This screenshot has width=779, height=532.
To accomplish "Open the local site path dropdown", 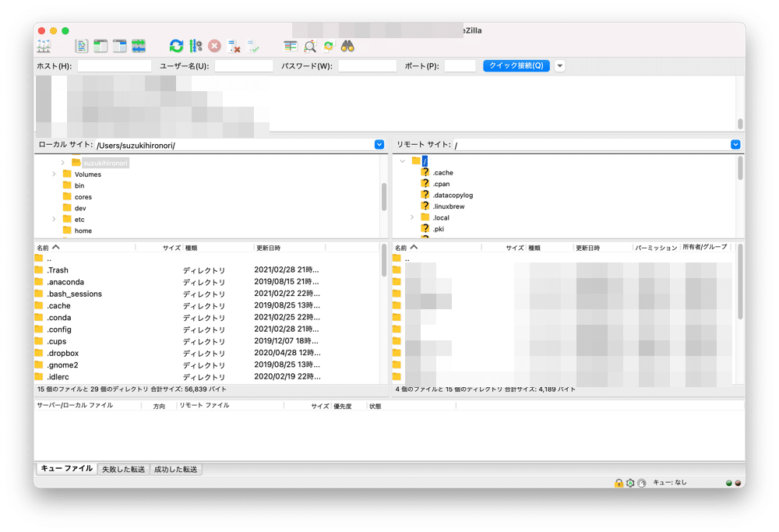I will 379,145.
